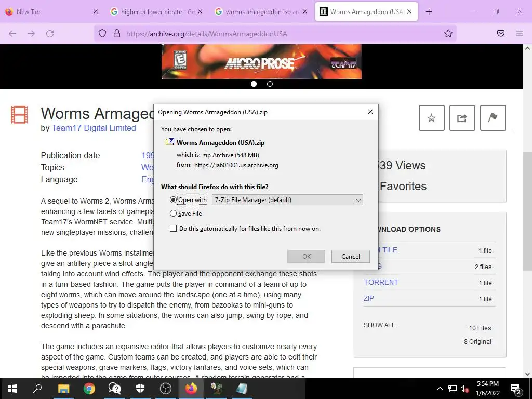
Task: Open OBS Studio from taskbar
Action: tap(166, 389)
